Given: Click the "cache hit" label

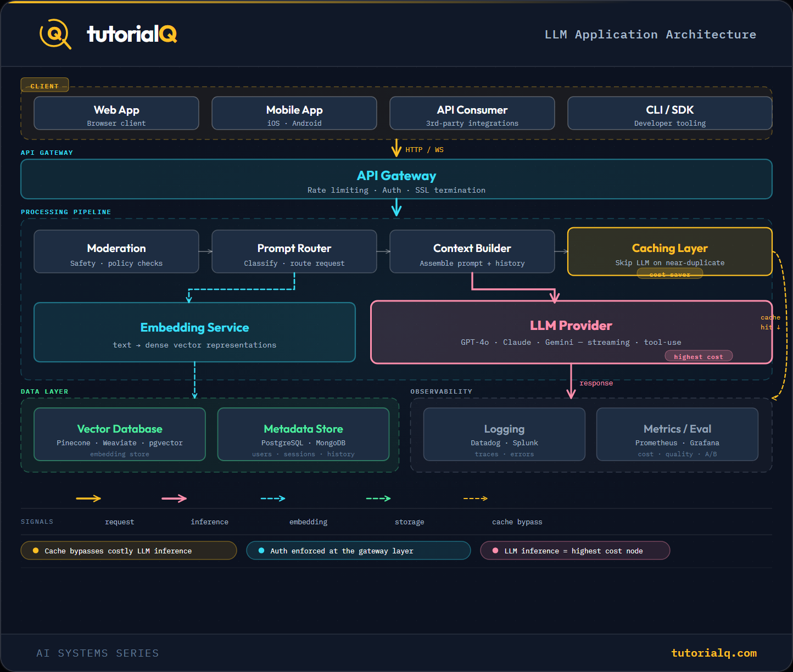Looking at the screenshot, I should pos(770,322).
